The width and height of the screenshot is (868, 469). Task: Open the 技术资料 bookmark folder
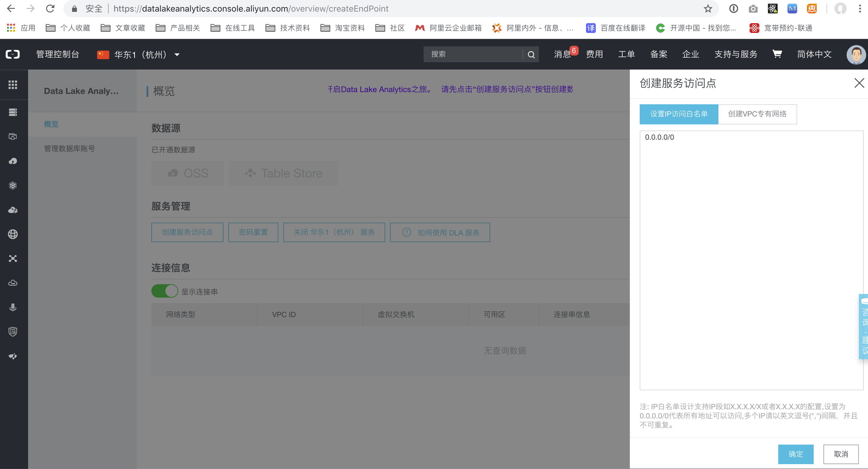(288, 28)
